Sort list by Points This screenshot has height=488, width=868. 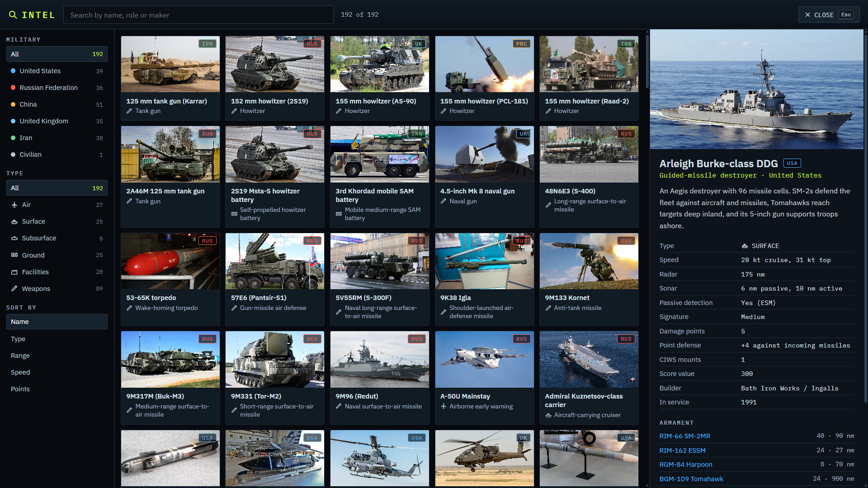[x=57, y=389]
